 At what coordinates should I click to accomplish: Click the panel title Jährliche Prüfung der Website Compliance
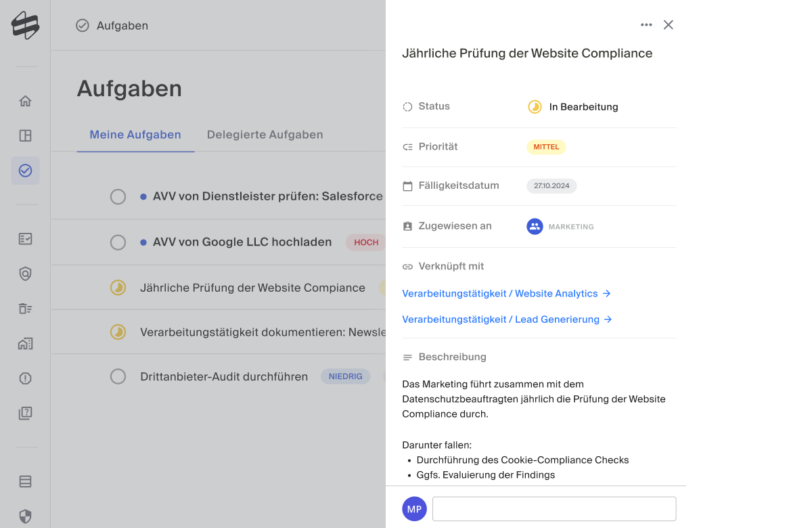click(x=527, y=53)
